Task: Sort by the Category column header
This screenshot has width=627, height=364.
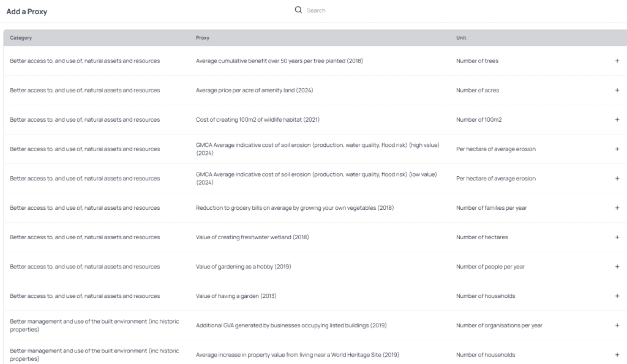Action: pyautogui.click(x=21, y=38)
